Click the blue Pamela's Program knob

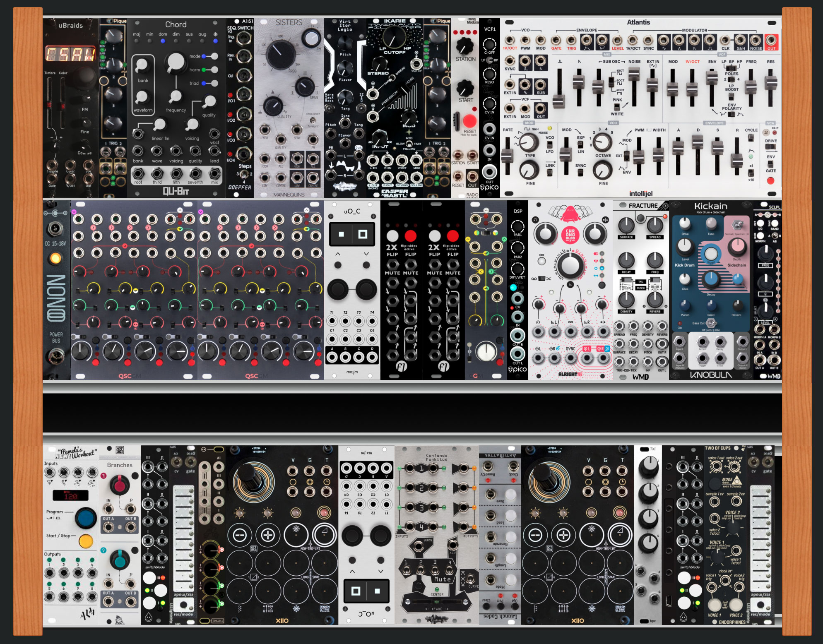(x=86, y=517)
